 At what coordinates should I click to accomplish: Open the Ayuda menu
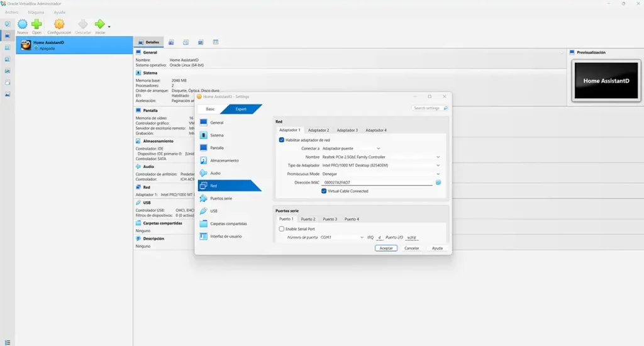(60, 13)
